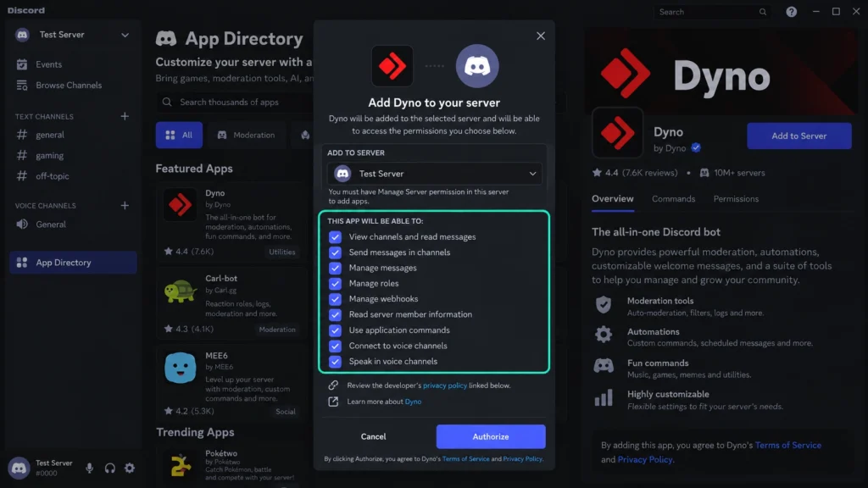Uncheck Read server member information
This screenshot has width=868, height=488.
coord(335,314)
